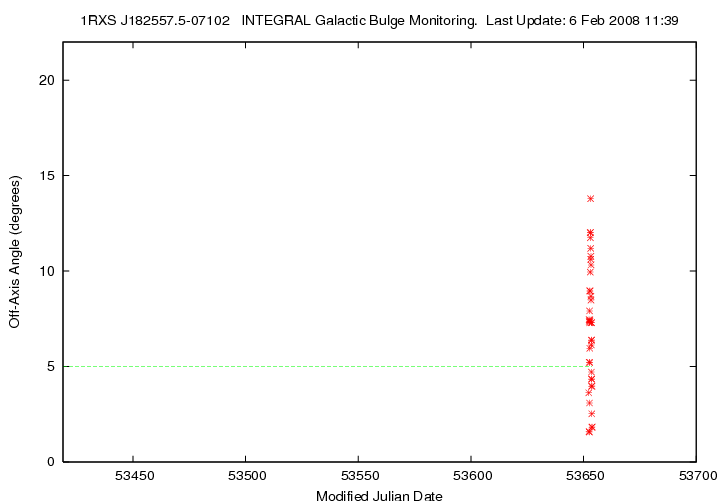720x504 pixels.
Task: Click the x-axis tick label 53500
Action: pyautogui.click(x=247, y=476)
